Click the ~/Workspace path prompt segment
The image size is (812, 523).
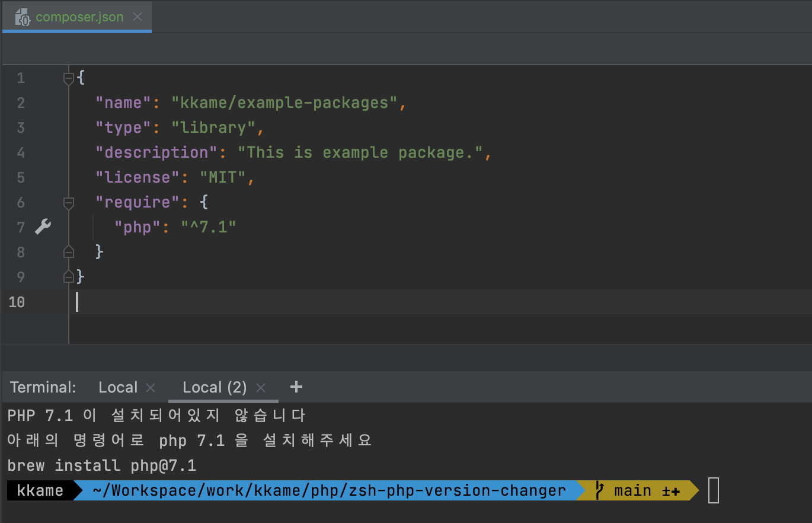click(x=330, y=491)
